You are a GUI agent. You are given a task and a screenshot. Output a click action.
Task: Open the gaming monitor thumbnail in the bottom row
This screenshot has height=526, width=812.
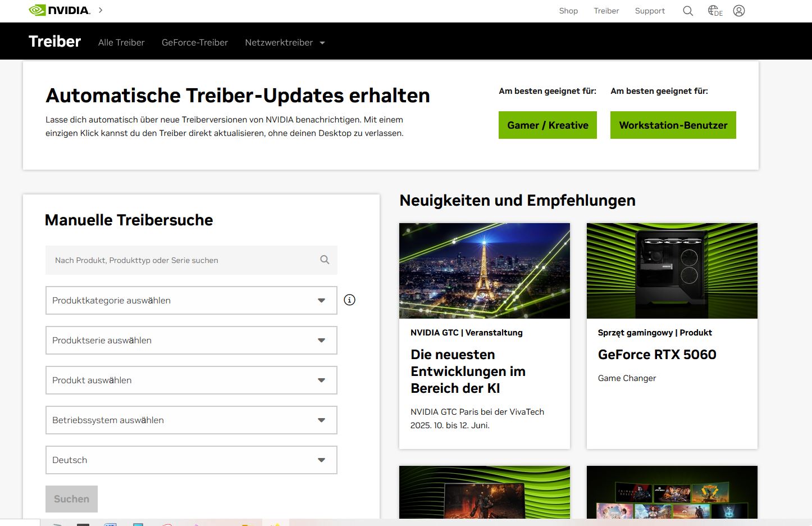[x=485, y=492]
